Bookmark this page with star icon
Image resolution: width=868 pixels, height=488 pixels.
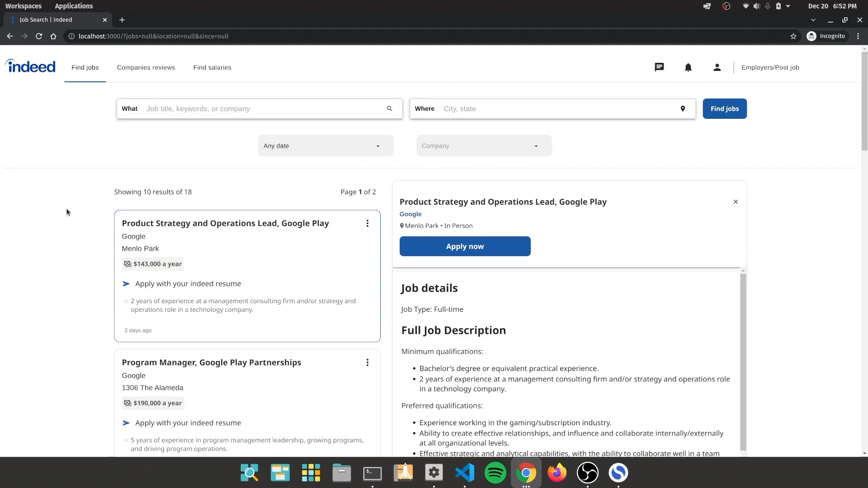click(x=793, y=36)
